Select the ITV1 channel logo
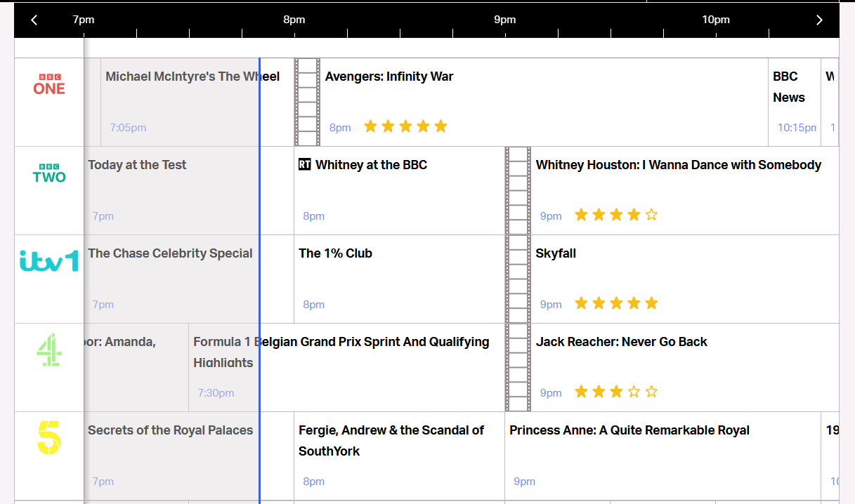Image resolution: width=855 pixels, height=504 pixels. coord(49,261)
